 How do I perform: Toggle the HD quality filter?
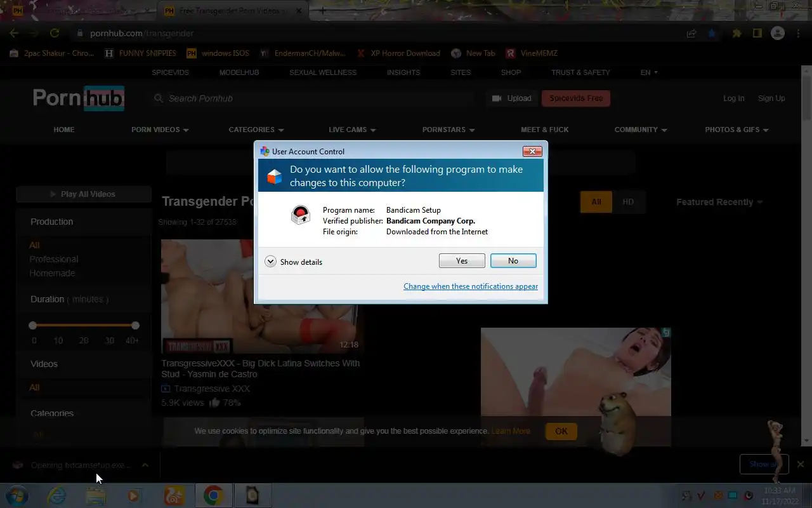click(628, 202)
